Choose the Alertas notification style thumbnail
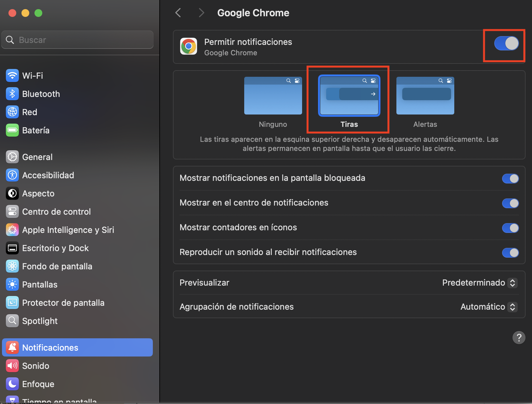532x404 pixels. click(x=425, y=96)
